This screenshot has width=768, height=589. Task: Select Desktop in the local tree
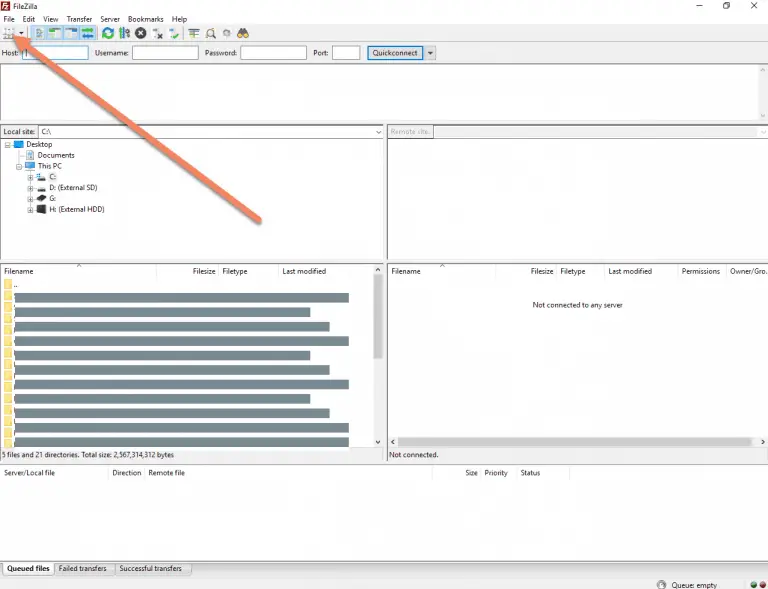pos(39,144)
